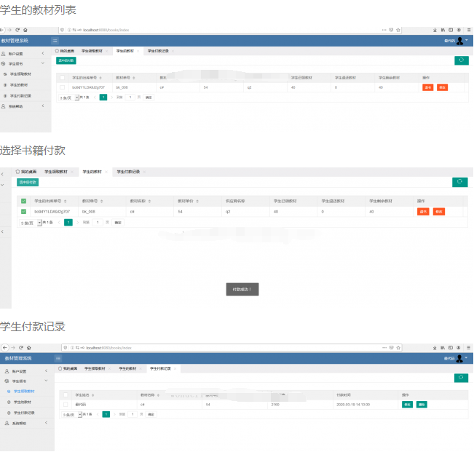This screenshot has height=476, width=474.
Task: Click green refresh icon in 选择书籍付款 section
Action: coord(459,182)
